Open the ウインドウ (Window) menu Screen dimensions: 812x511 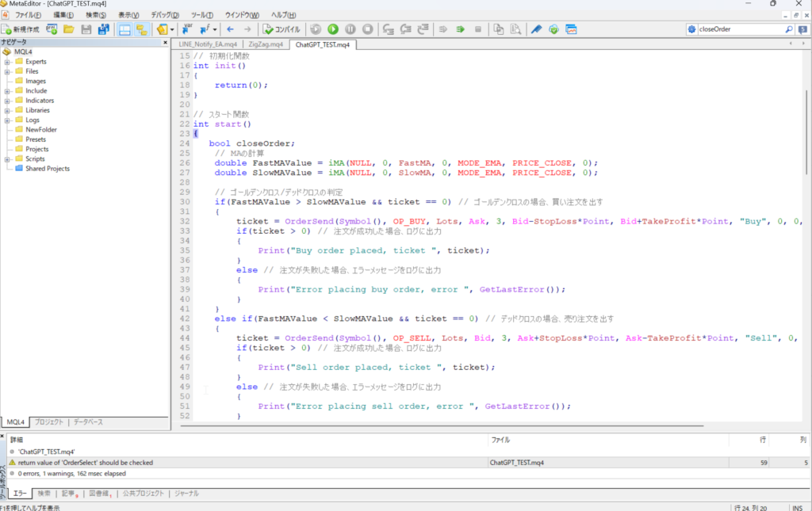click(242, 15)
